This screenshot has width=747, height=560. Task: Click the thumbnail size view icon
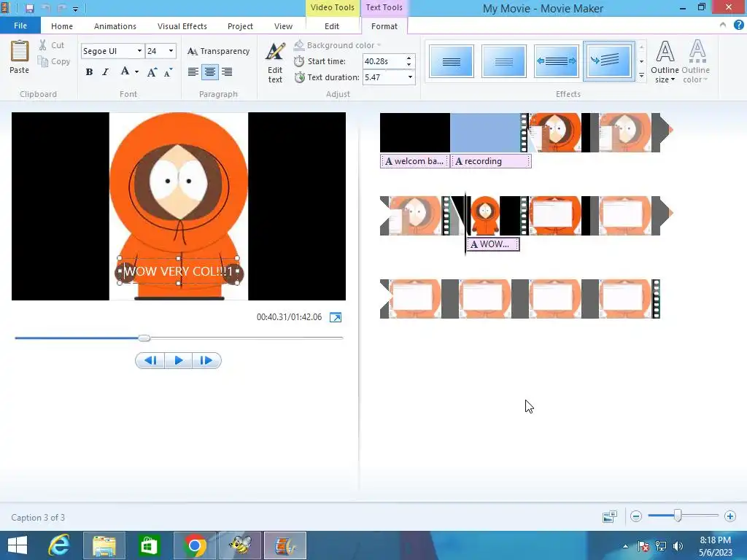[x=609, y=516]
